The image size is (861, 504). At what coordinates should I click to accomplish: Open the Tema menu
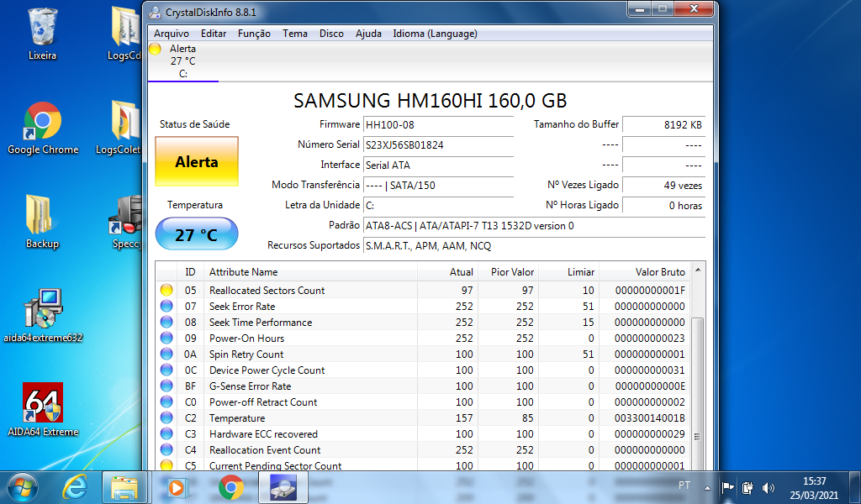point(295,34)
